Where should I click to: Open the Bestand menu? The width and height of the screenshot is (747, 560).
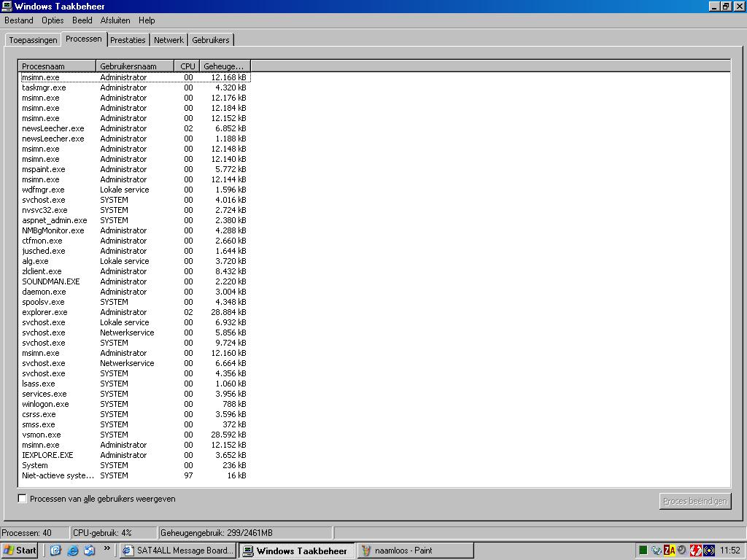pos(19,20)
